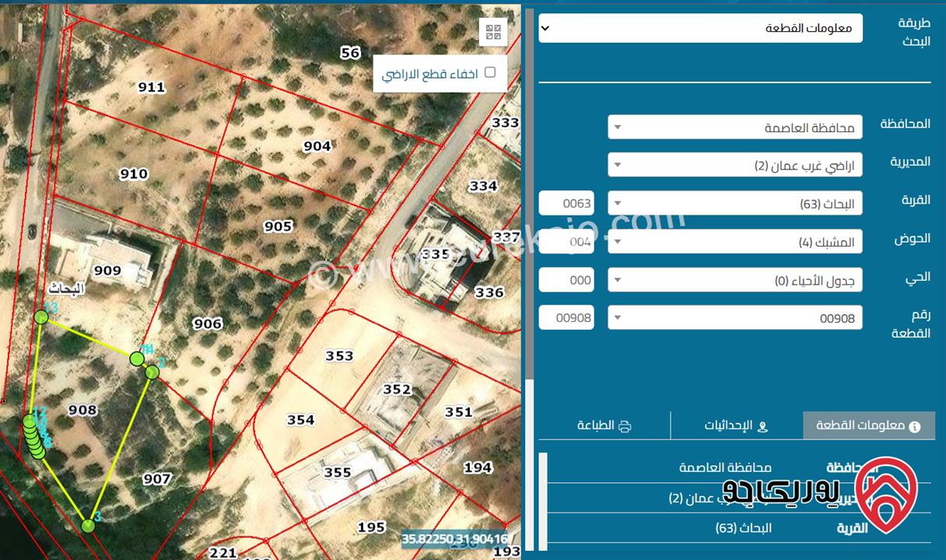This screenshot has width=946, height=560.
Task: Click the village code field showing 0063
Action: click(x=566, y=204)
